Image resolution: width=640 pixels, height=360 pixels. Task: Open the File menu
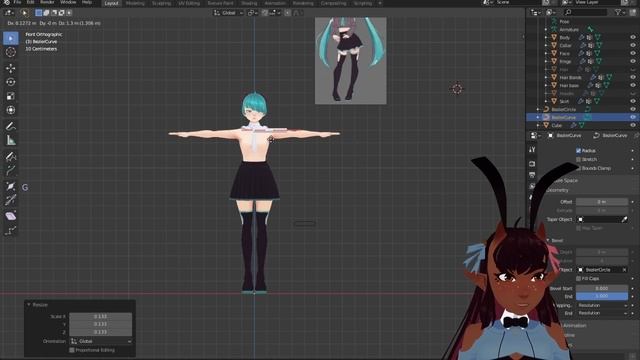pyautogui.click(x=17, y=2)
